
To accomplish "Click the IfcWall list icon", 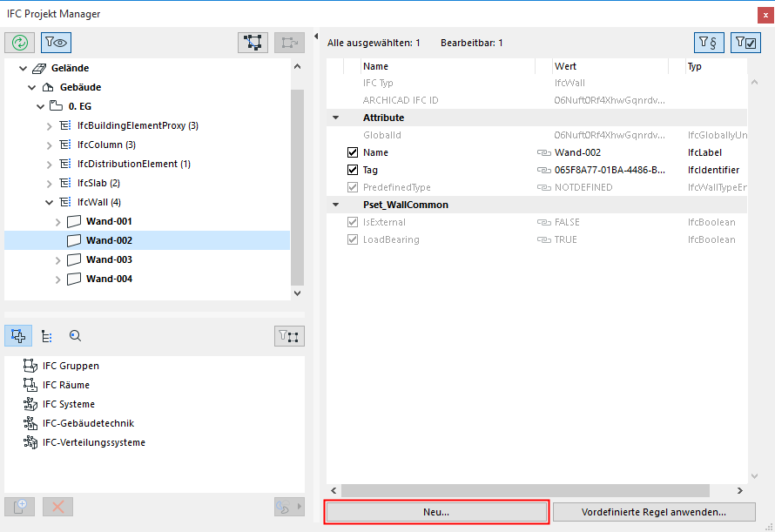I will 65,202.
